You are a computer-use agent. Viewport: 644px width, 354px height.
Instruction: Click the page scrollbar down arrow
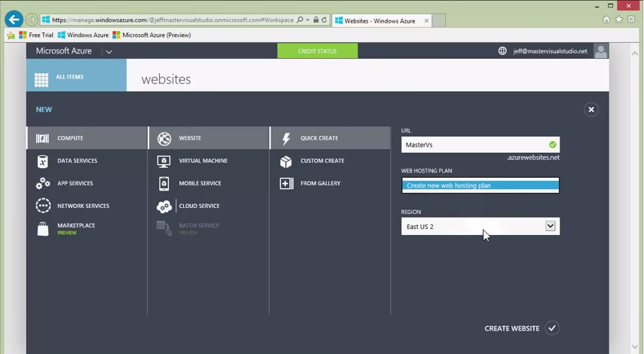[x=634, y=347]
